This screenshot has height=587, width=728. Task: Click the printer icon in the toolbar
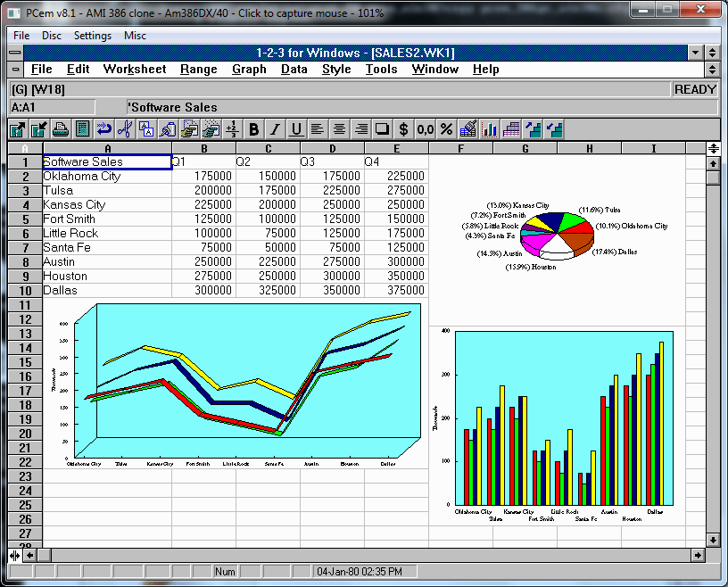(x=61, y=129)
